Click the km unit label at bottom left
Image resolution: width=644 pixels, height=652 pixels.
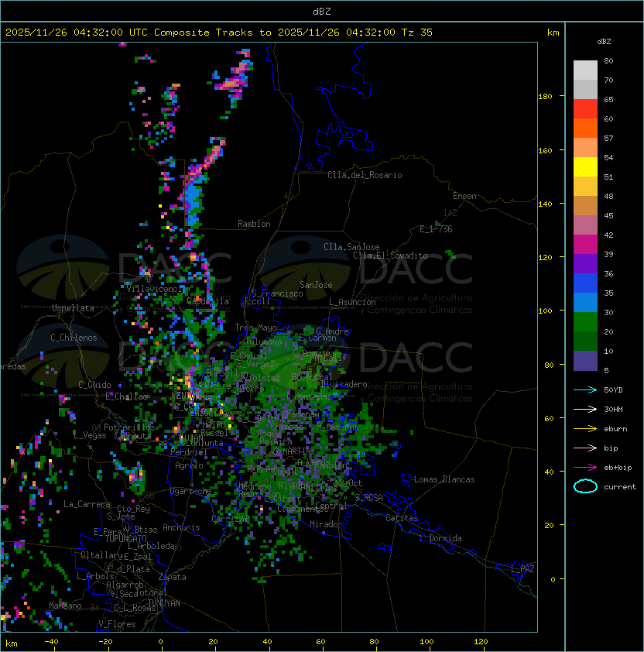[12, 643]
